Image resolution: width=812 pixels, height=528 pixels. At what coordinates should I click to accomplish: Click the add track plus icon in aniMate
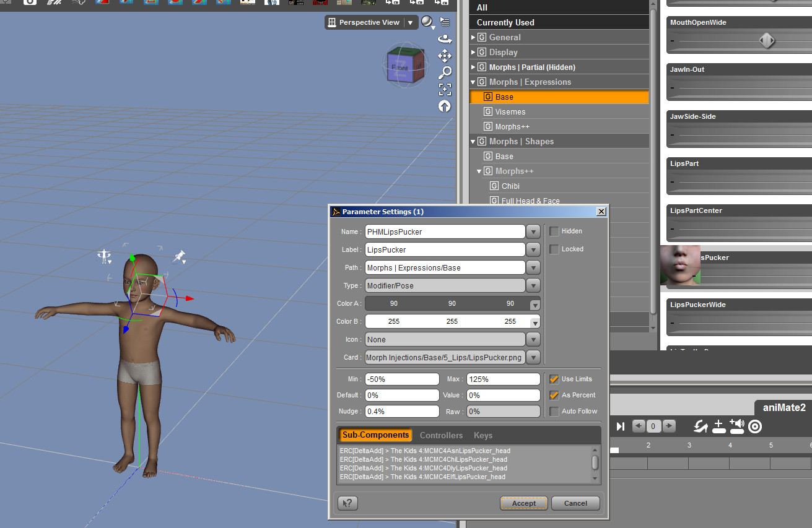click(718, 426)
